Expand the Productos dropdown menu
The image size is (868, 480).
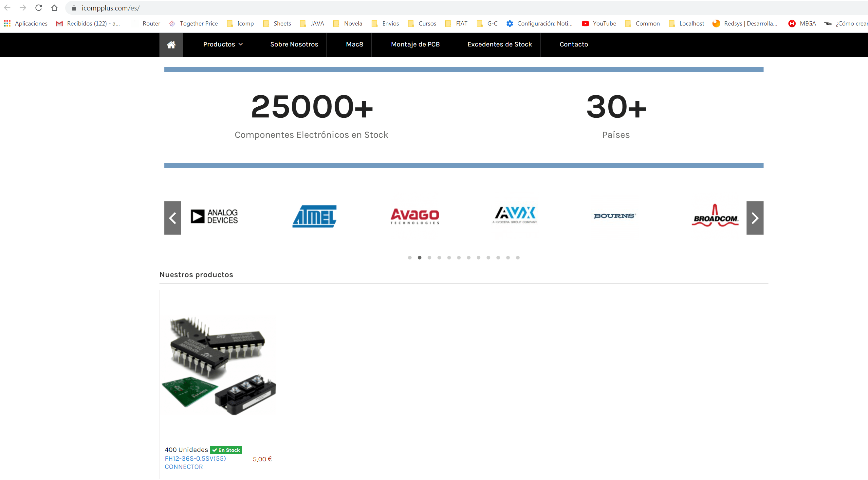223,44
